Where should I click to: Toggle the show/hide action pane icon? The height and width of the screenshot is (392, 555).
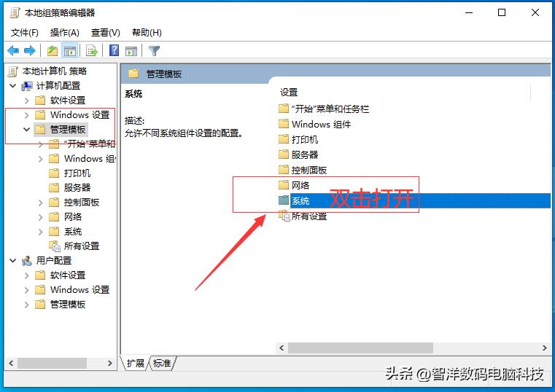[131, 51]
